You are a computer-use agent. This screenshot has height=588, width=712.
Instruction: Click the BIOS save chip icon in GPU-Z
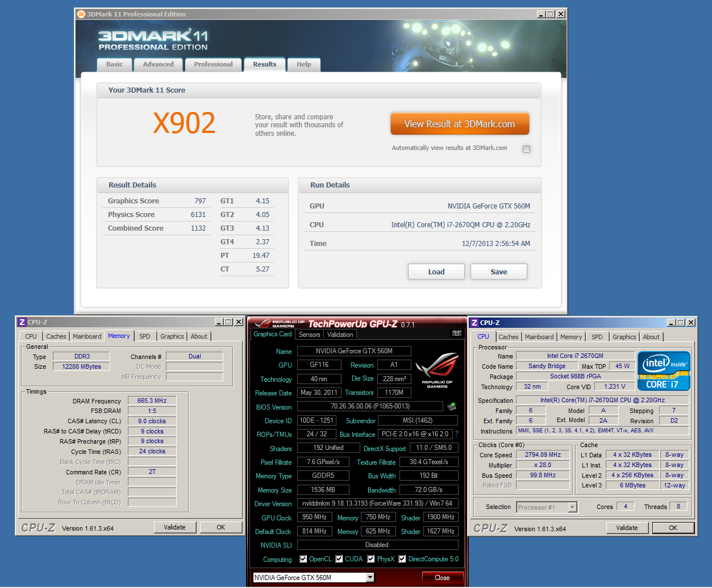(452, 406)
